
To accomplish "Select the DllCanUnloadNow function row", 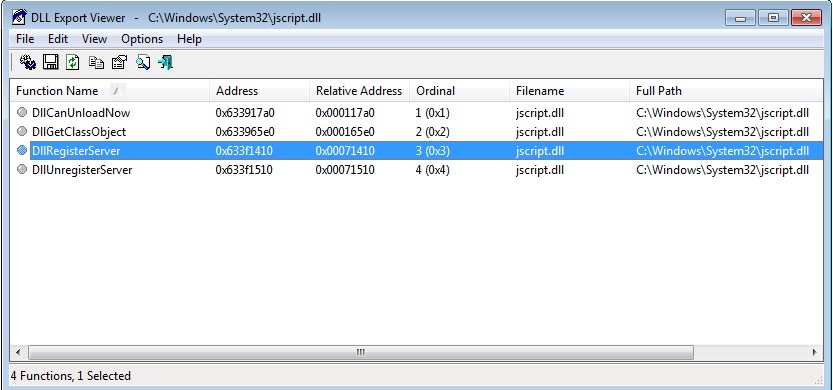I will pyautogui.click(x=416, y=113).
